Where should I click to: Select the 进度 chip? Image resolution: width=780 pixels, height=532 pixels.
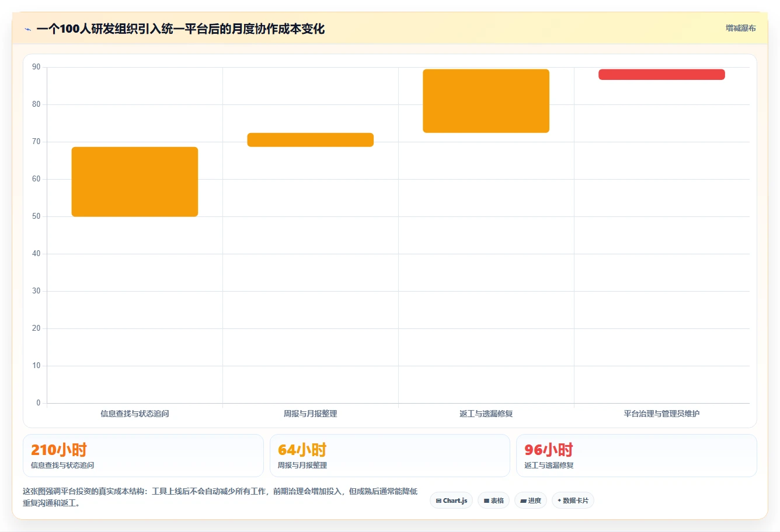pyautogui.click(x=530, y=501)
